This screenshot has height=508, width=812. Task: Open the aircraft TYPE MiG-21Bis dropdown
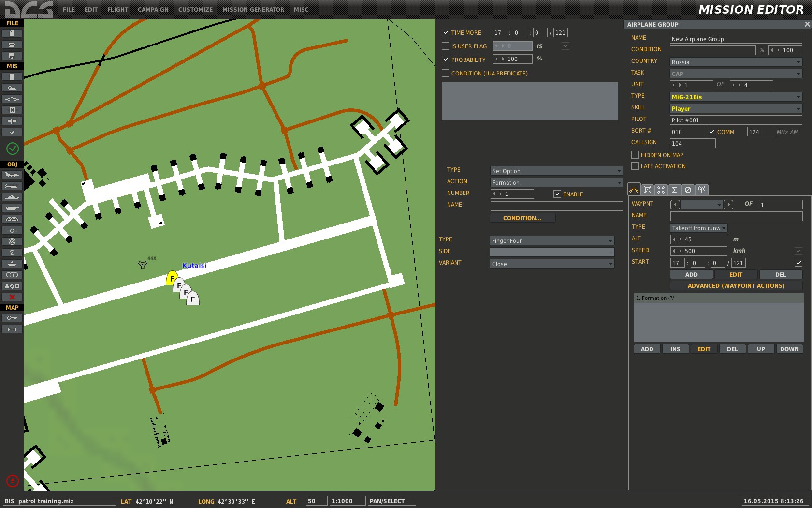(x=736, y=97)
